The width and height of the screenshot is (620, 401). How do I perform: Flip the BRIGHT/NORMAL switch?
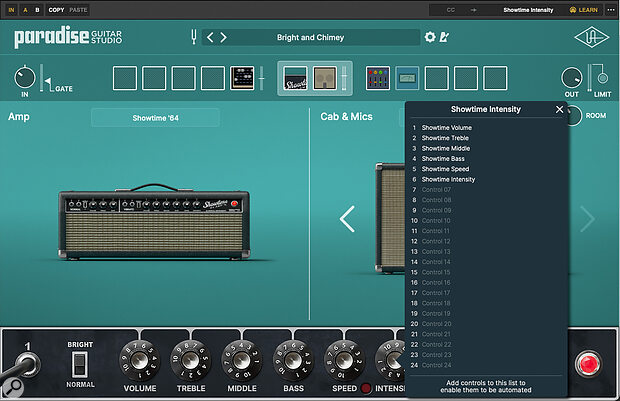tap(79, 364)
